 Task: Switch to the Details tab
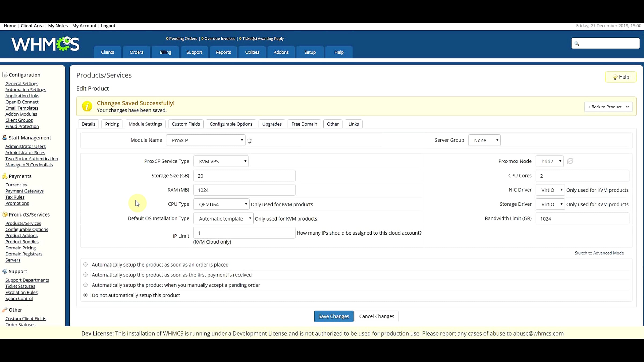pos(89,124)
